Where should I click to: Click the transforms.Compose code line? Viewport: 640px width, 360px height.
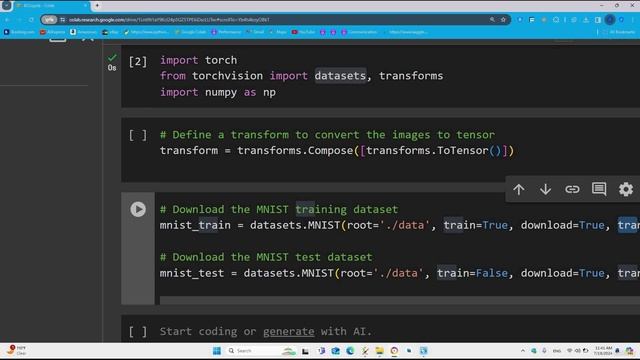(337, 151)
